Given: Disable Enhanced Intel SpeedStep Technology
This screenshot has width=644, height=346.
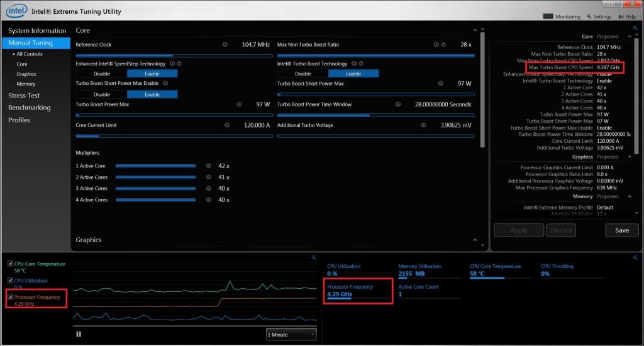Looking at the screenshot, I should point(101,74).
